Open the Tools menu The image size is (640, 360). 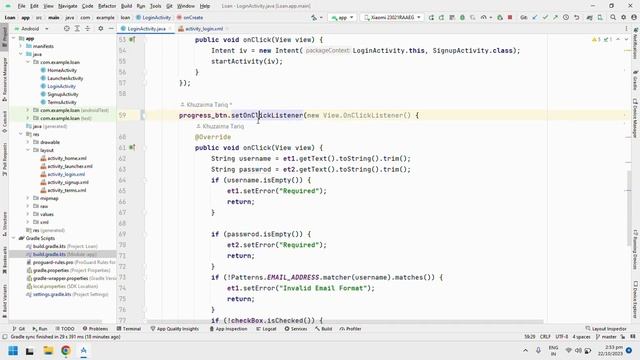coord(156,6)
